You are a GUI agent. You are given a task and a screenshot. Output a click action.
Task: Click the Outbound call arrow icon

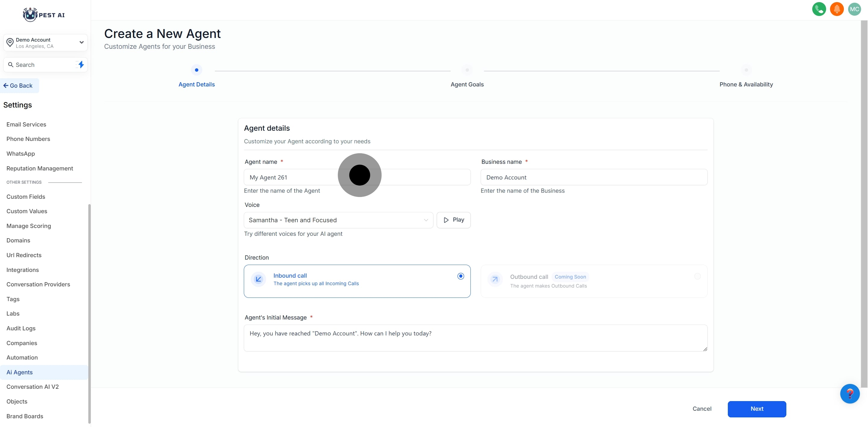(495, 279)
